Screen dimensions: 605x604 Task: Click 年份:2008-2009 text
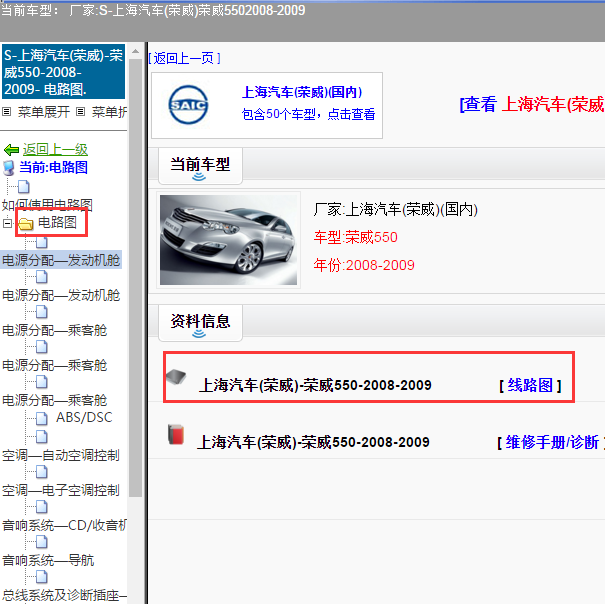pyautogui.click(x=364, y=265)
